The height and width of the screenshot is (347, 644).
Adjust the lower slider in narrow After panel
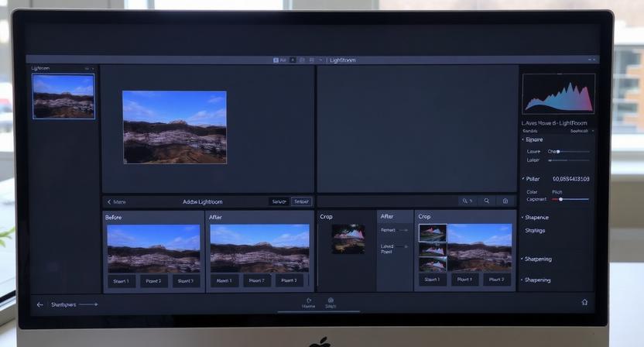[x=403, y=246]
